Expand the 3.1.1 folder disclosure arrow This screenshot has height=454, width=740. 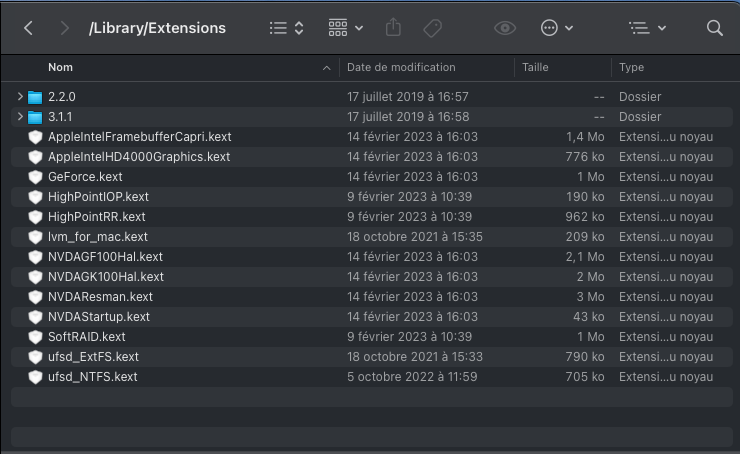(20, 116)
